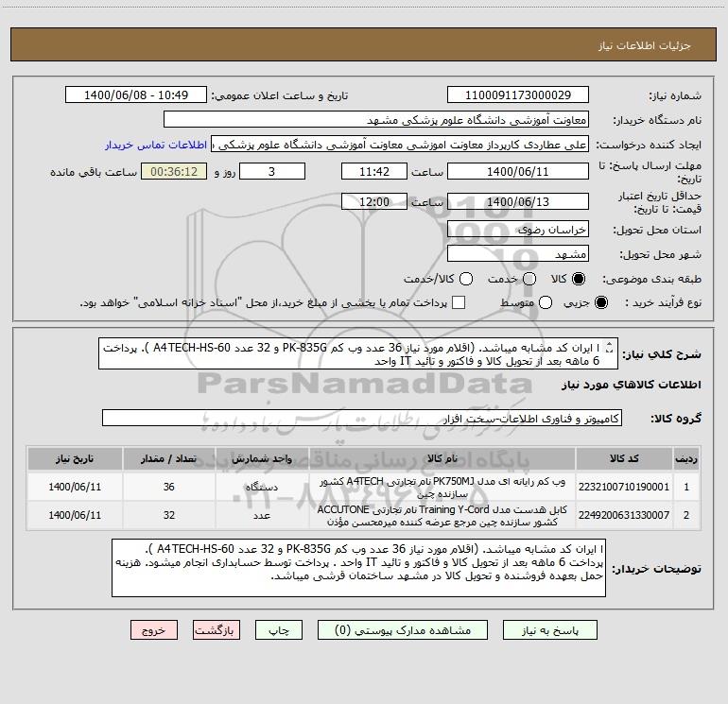
Task: Click the announcement date field 1400/06/08 - 10:49
Action: 136,95
